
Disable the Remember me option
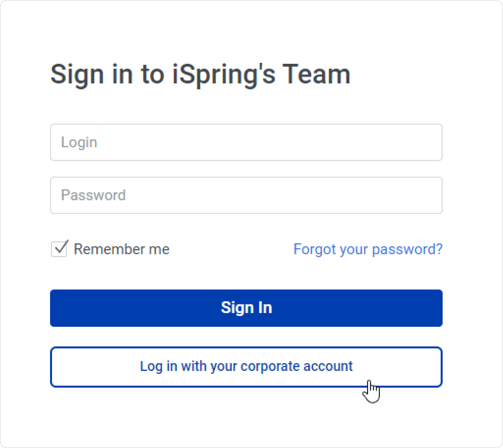pyautogui.click(x=59, y=249)
